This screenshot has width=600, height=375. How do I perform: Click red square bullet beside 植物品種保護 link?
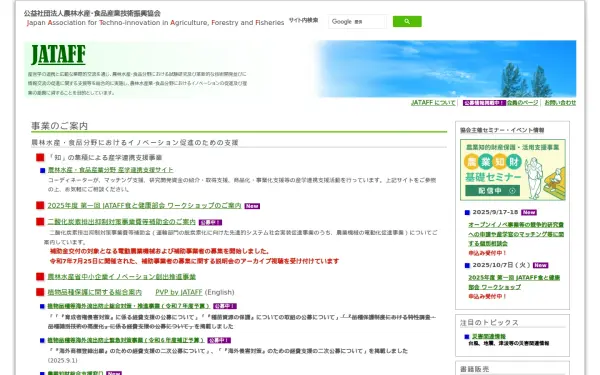[40, 292]
